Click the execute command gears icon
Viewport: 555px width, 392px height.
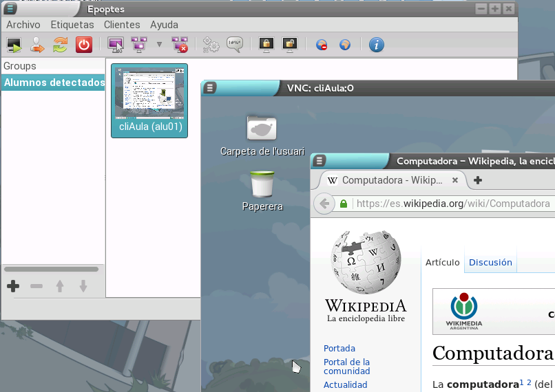coord(211,45)
